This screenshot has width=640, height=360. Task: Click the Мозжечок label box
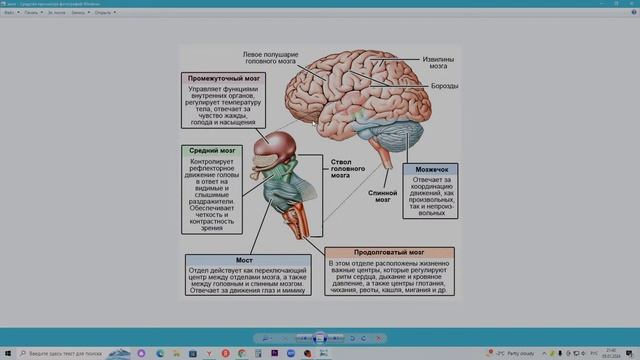(431, 191)
